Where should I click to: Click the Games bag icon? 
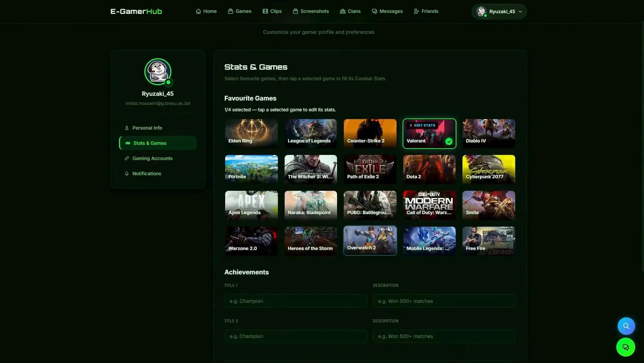(x=231, y=11)
